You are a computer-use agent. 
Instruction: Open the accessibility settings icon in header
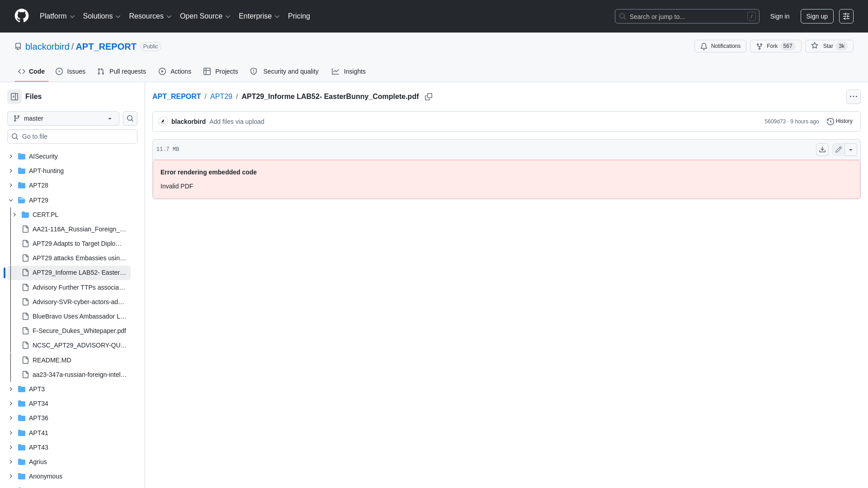pos(846,16)
